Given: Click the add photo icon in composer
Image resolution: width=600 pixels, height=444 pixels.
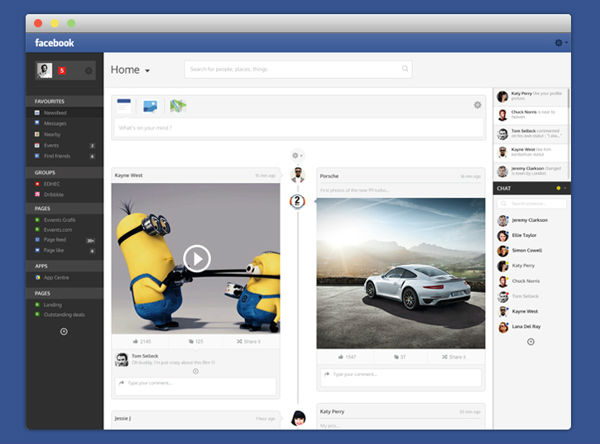Looking at the screenshot, I should pos(151,104).
